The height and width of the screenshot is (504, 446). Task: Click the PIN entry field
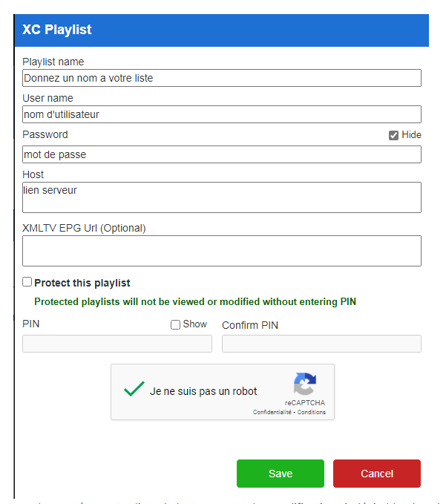point(117,344)
